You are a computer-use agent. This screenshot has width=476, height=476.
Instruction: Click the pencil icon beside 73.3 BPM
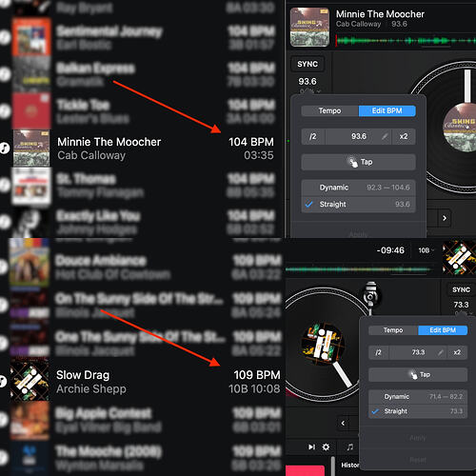point(441,352)
